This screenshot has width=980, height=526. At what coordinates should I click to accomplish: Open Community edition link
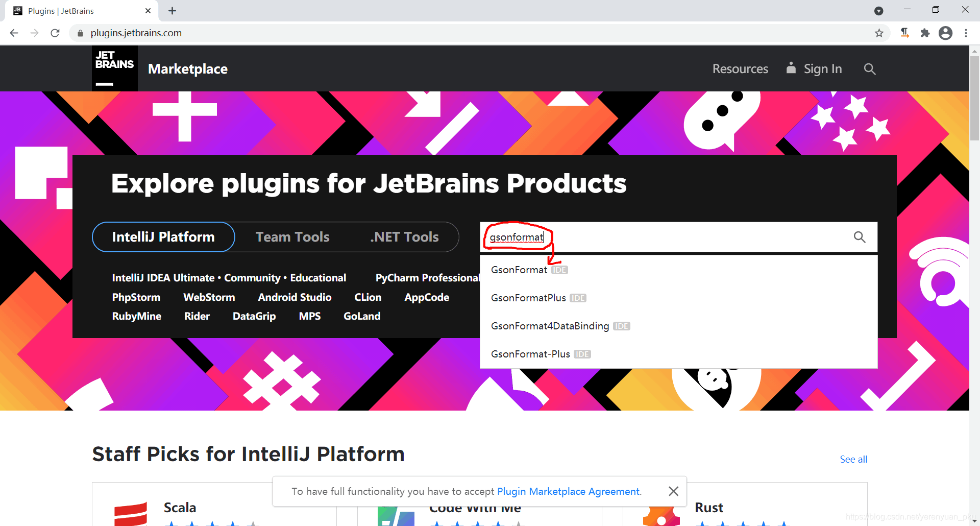point(252,278)
